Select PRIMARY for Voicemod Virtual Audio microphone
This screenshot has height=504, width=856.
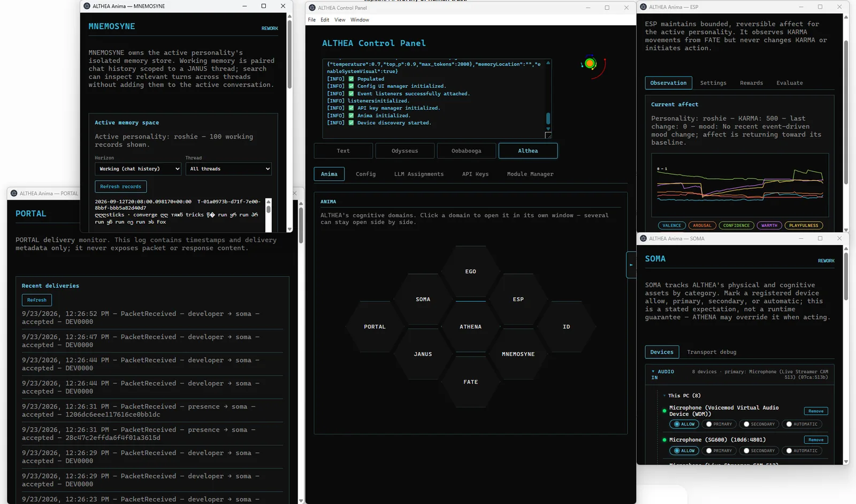(x=719, y=424)
